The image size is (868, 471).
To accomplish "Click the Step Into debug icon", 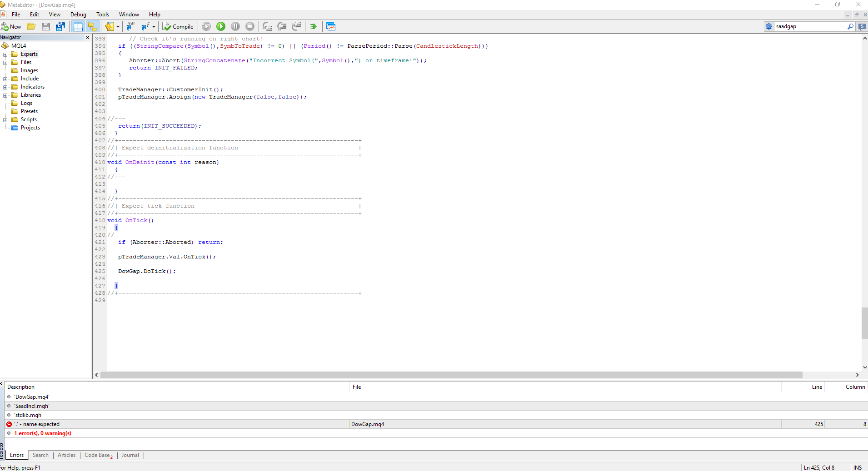I will click(267, 27).
